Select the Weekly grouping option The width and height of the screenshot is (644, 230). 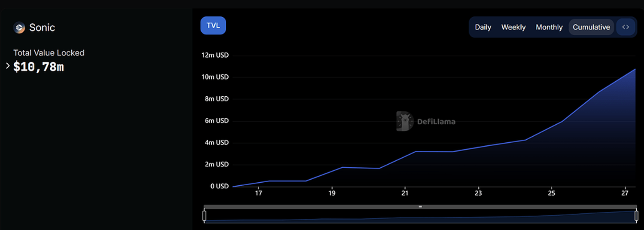(513, 27)
